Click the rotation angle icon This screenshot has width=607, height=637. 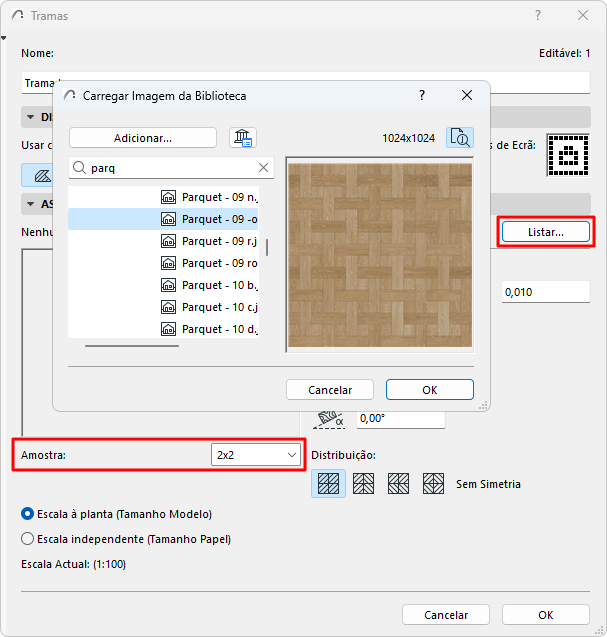click(329, 420)
